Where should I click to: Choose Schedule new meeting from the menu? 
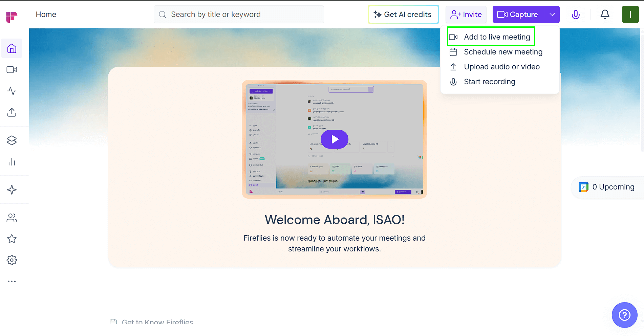[x=503, y=52]
